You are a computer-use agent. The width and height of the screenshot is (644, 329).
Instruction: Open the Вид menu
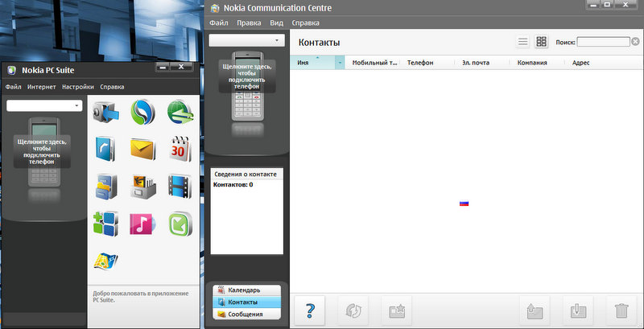(276, 23)
